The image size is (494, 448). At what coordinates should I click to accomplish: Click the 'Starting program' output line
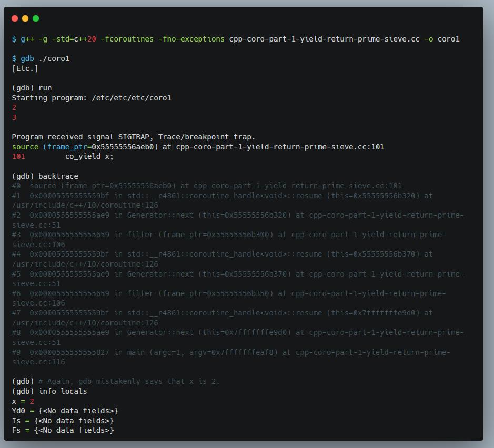coord(91,98)
